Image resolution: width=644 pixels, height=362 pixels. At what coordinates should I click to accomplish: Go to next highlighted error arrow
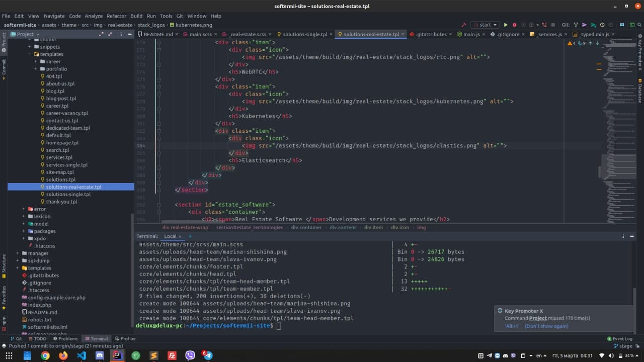597,44
